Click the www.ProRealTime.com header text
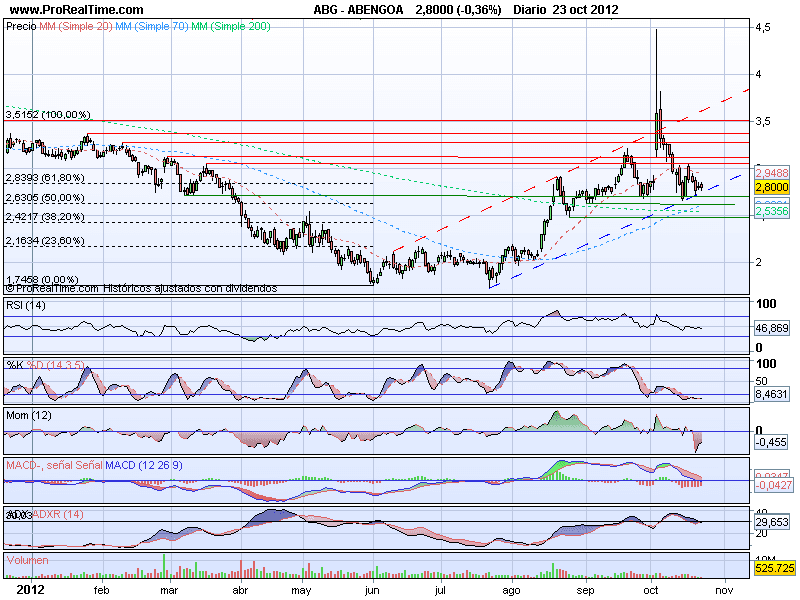This screenshot has height=600, width=800. click(77, 9)
